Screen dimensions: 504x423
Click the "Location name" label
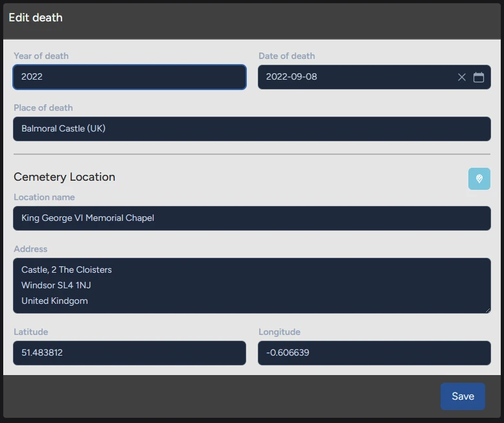[44, 198]
